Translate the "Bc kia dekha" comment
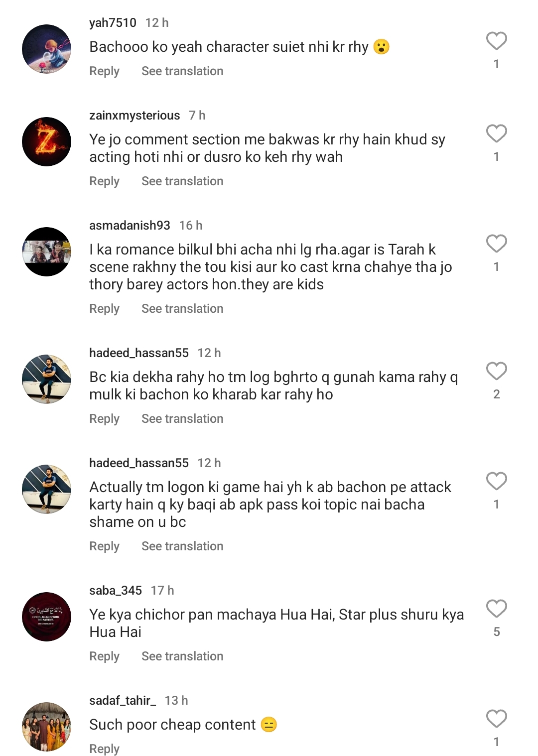Screen dimensions: 538x756 pos(182,419)
